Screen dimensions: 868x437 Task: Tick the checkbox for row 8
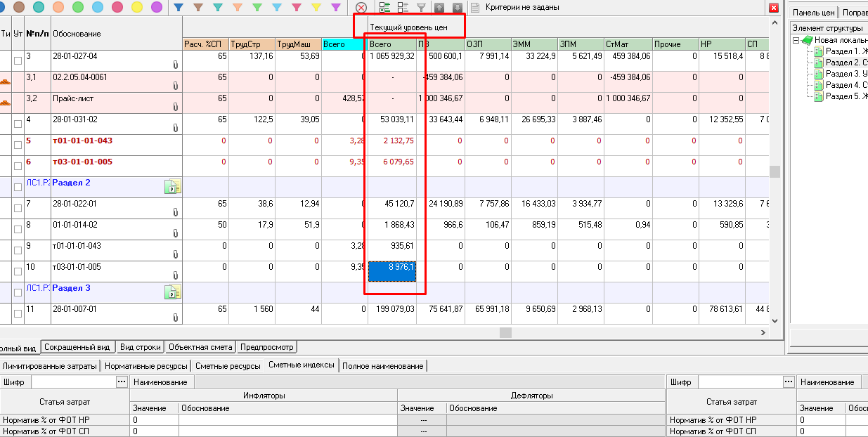(x=18, y=229)
